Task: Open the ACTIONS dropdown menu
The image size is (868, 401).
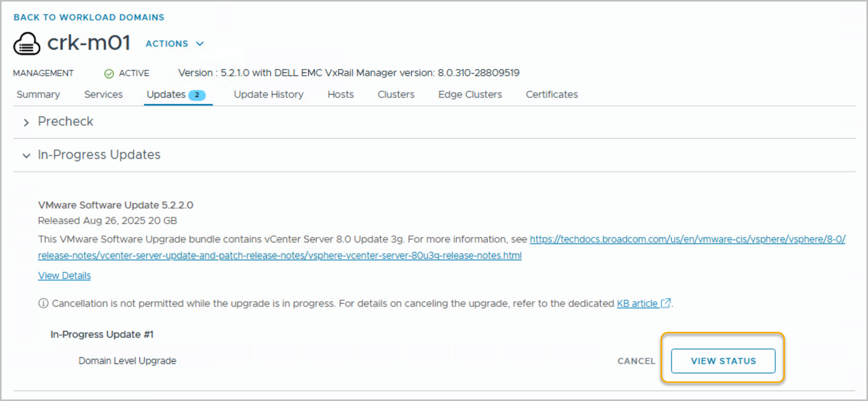Action: pos(174,44)
